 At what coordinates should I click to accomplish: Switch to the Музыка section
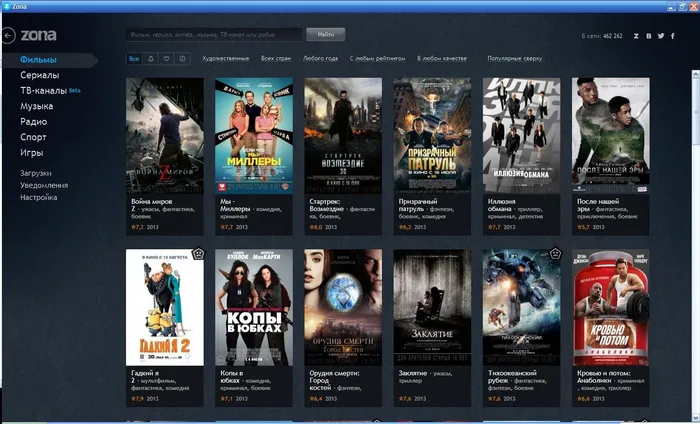click(37, 106)
